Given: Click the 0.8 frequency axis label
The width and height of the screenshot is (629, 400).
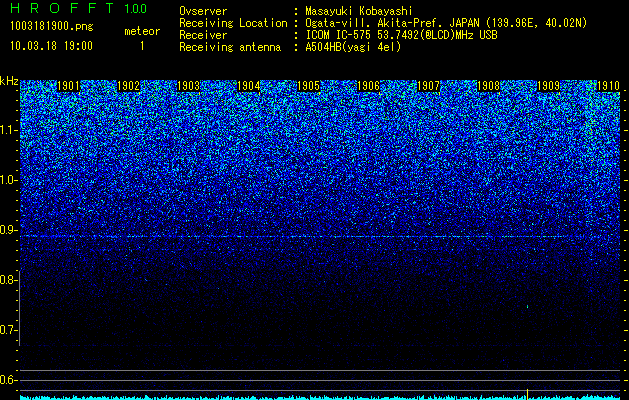Looking at the screenshot, I should click(8, 280).
